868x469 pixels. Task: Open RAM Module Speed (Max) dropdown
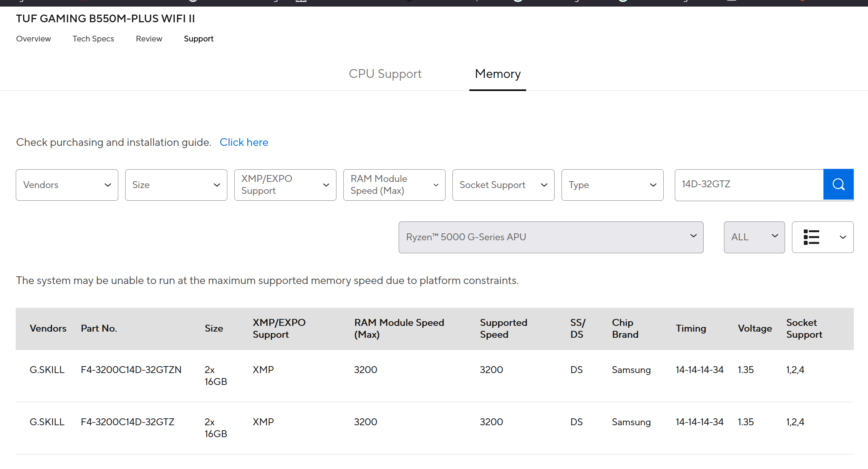pyautogui.click(x=394, y=185)
